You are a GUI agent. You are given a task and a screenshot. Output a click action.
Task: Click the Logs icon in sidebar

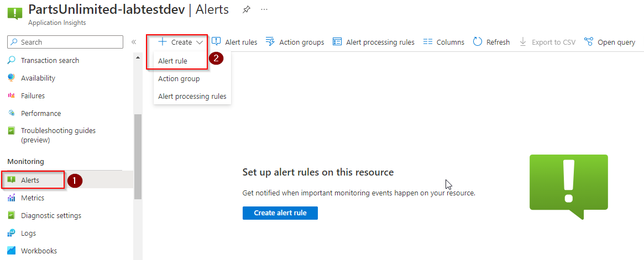(12, 233)
